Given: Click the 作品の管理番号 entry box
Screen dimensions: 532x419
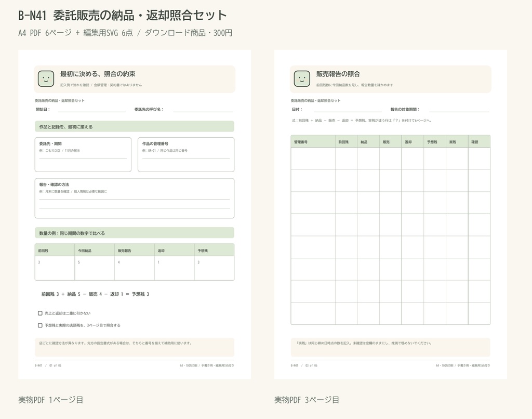Looking at the screenshot, I should [186, 154].
